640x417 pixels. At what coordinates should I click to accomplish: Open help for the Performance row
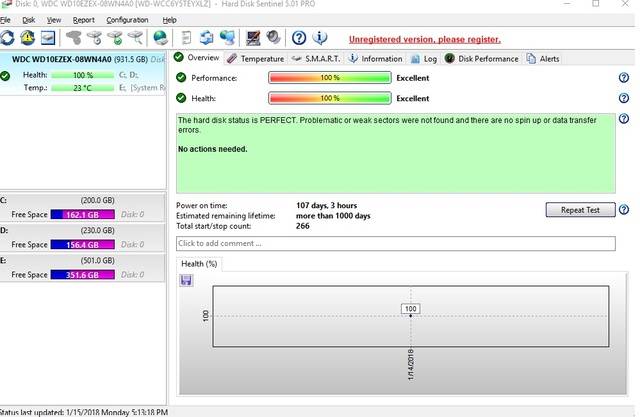pos(624,78)
